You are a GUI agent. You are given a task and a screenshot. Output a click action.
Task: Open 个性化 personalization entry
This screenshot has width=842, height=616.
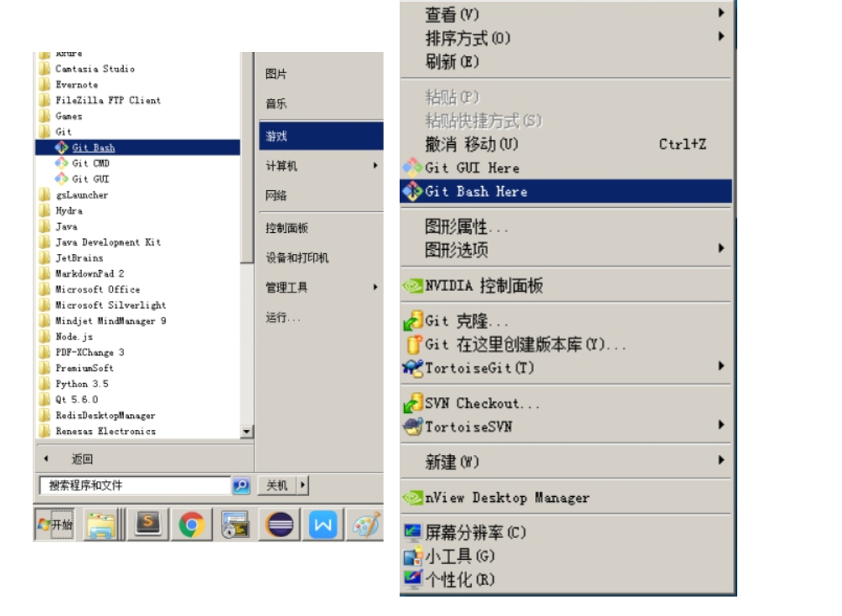(x=566, y=579)
